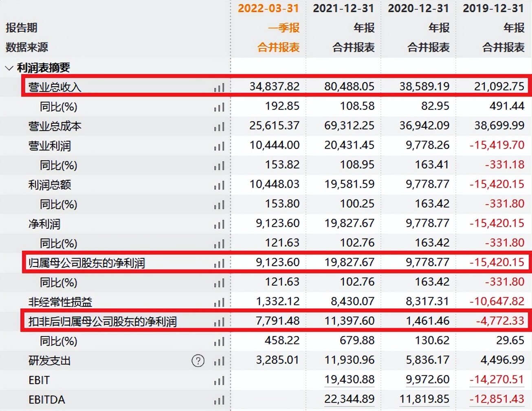Open chart icon for EBITDA row
Image resolution: width=532 pixels, height=411 pixels.
219,400
